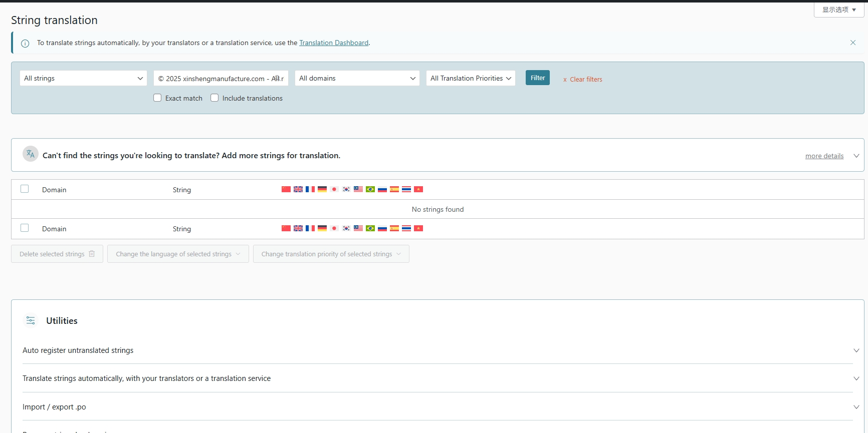Click South Korea flag in bottom footer row
Image resolution: width=868 pixels, height=433 pixels.
(x=346, y=228)
